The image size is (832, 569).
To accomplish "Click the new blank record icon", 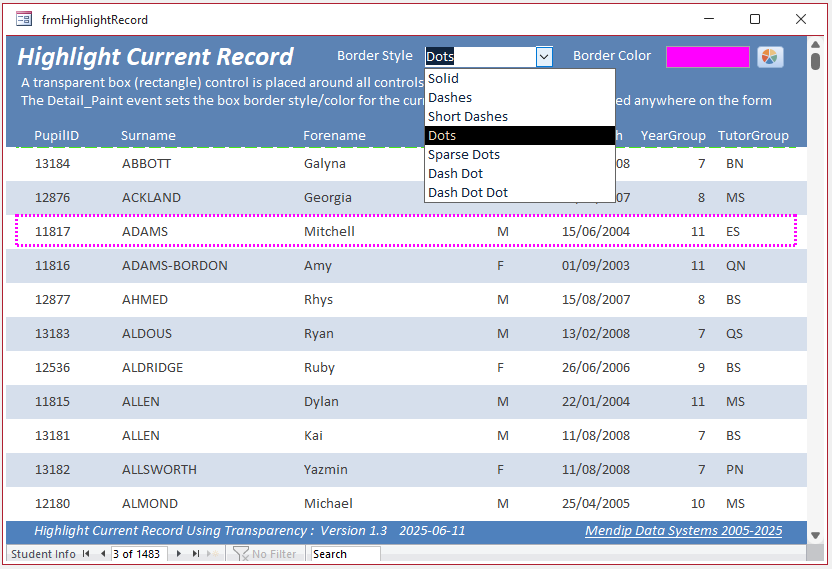I will (213, 554).
